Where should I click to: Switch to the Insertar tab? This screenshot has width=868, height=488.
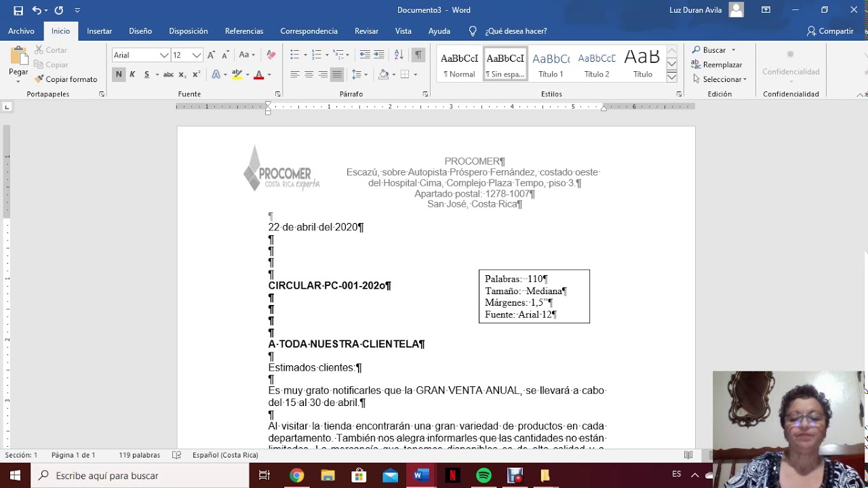pos(99,31)
